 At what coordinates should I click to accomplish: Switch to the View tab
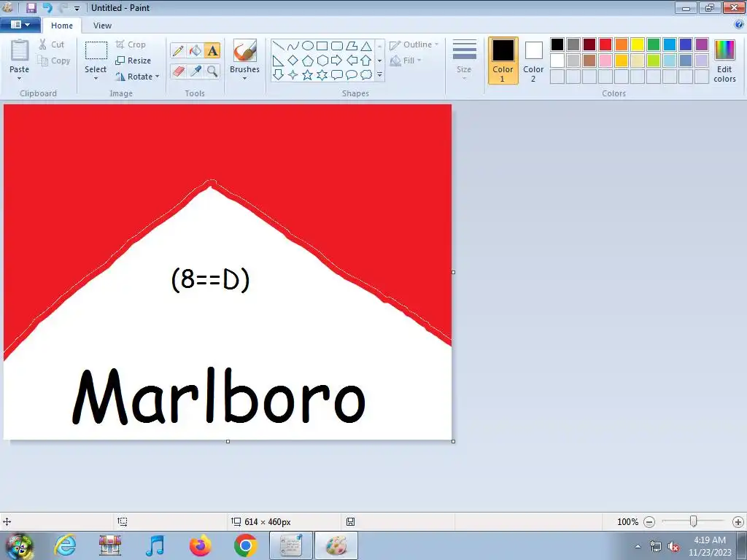point(102,26)
